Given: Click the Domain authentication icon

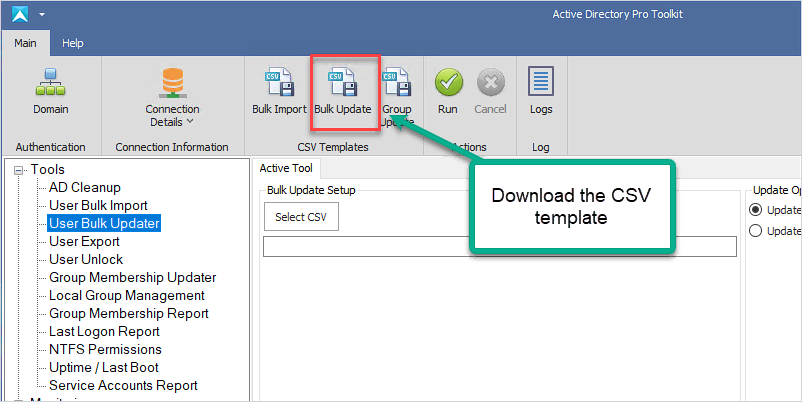Looking at the screenshot, I should click(x=51, y=82).
